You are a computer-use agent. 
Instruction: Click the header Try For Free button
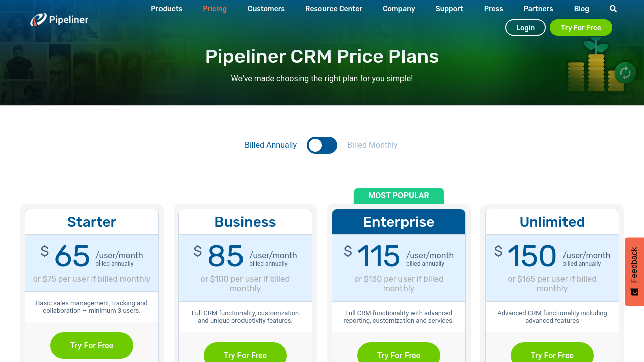(x=581, y=28)
